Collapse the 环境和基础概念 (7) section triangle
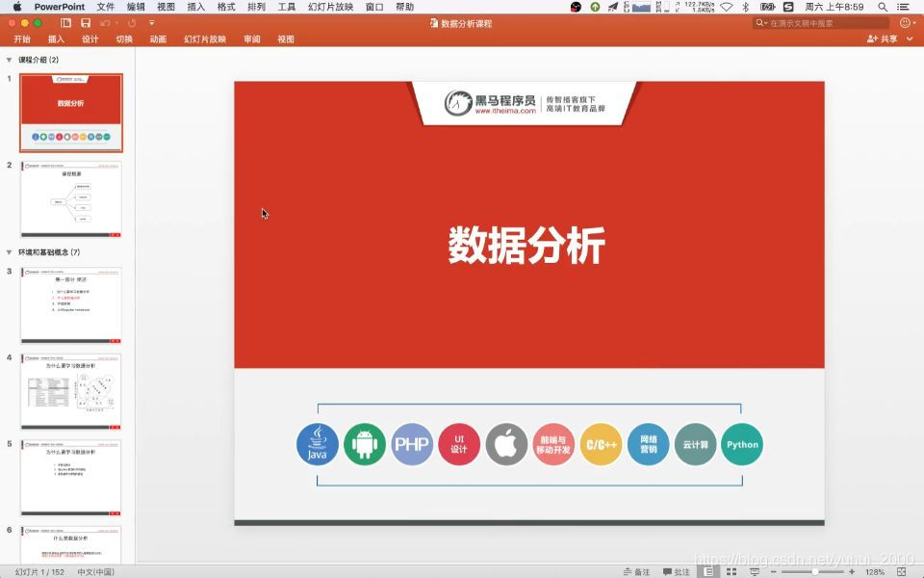This screenshot has height=578, width=924. (x=9, y=251)
